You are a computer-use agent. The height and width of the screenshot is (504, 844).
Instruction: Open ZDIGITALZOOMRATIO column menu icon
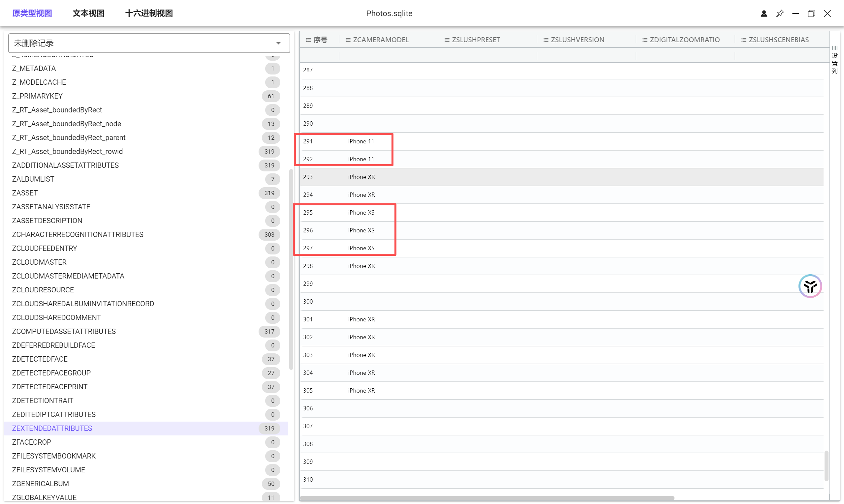(644, 40)
